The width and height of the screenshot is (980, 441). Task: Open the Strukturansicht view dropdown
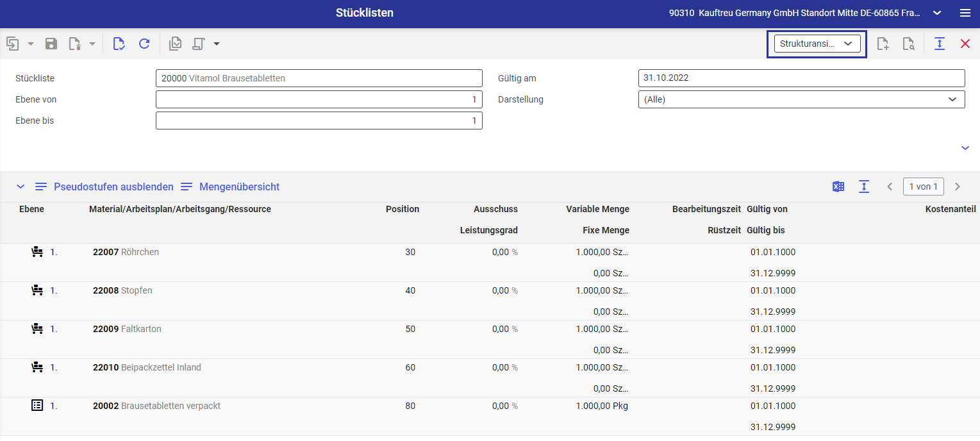pyautogui.click(x=816, y=44)
